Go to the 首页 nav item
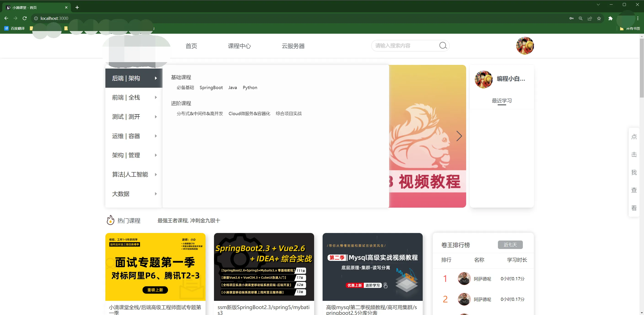Screen dimensions: 644x315 pyautogui.click(x=191, y=46)
